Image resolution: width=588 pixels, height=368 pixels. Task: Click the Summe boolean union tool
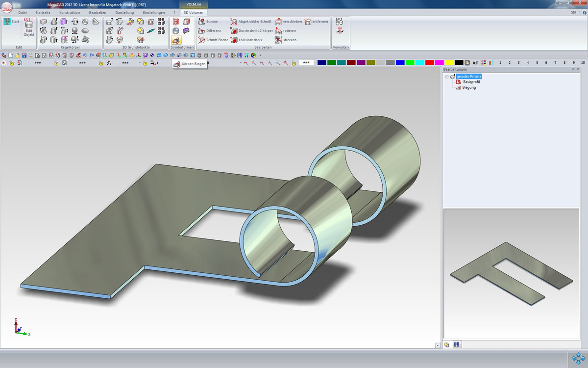(x=212, y=22)
